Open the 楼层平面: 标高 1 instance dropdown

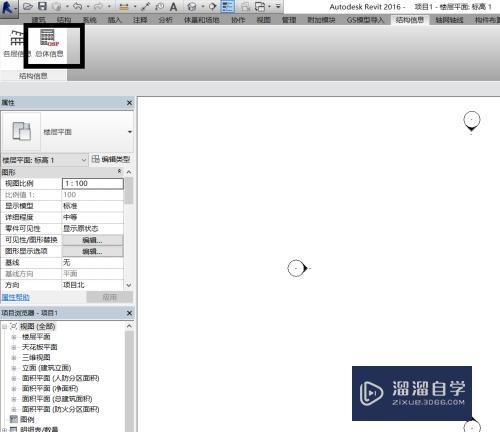coord(84,160)
